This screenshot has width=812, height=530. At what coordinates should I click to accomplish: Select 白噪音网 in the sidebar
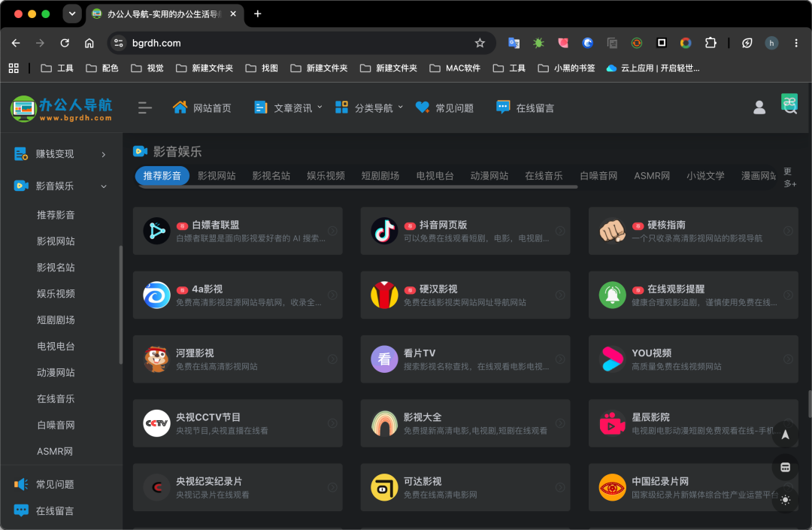coord(56,426)
